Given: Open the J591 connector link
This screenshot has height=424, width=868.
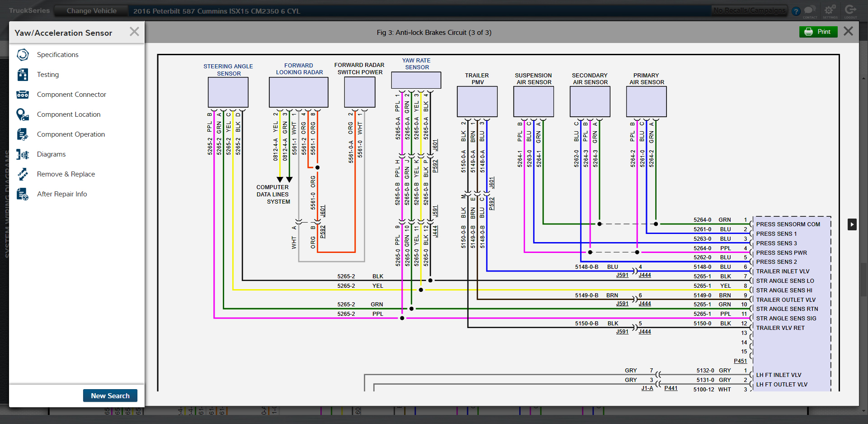Looking at the screenshot, I should click(622, 275).
